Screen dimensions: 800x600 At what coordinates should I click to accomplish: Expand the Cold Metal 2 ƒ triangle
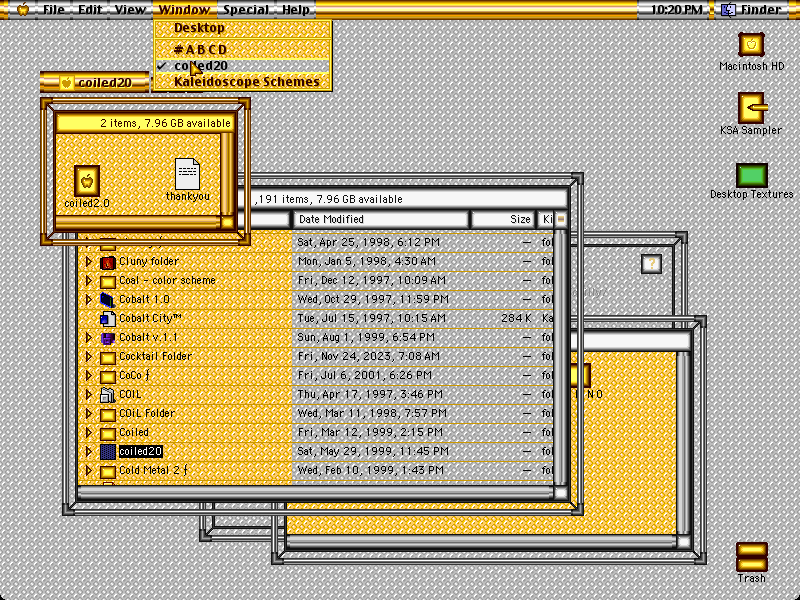click(88, 470)
